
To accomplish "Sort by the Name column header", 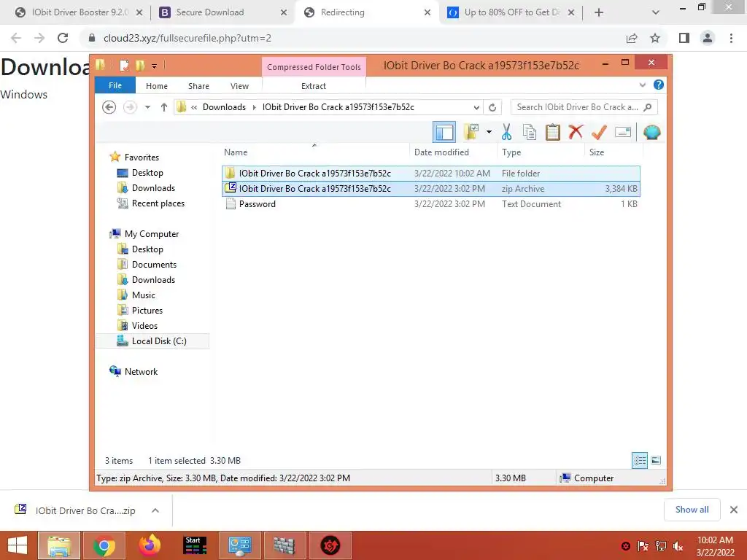I will tap(314, 152).
